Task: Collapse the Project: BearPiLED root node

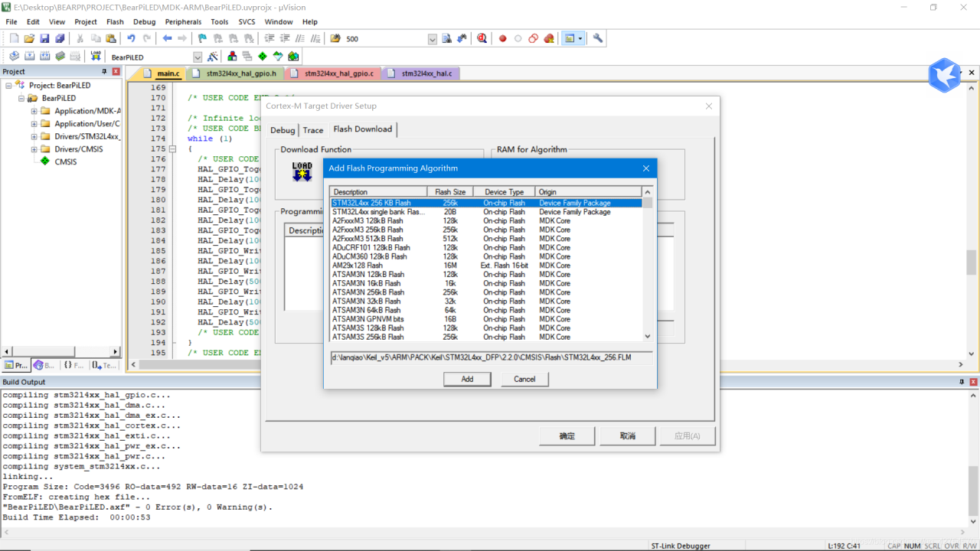Action: [x=9, y=85]
